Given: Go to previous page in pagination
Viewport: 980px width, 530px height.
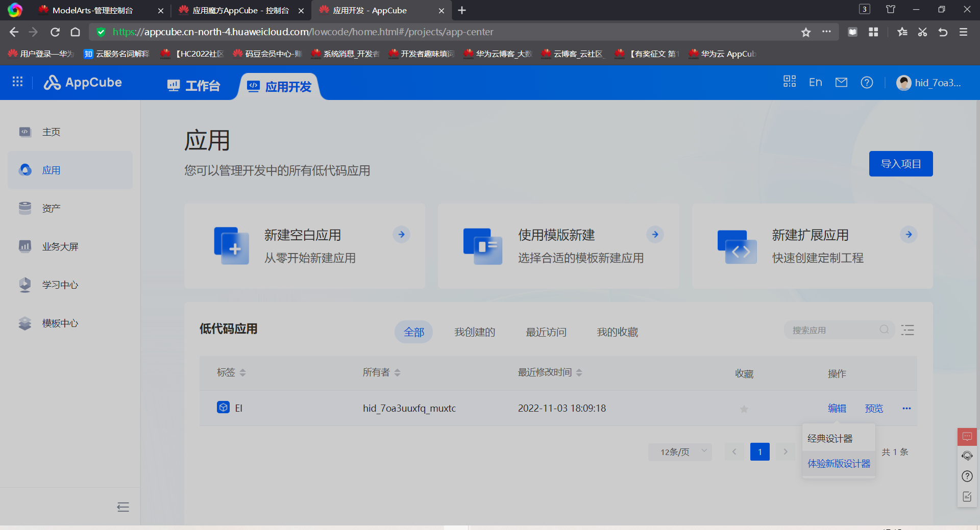Looking at the screenshot, I should pos(734,452).
